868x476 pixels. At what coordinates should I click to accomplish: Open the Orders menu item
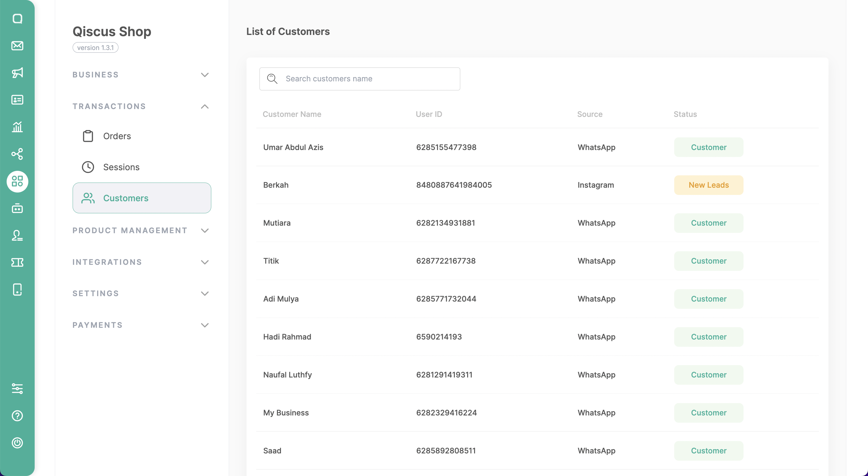point(117,136)
